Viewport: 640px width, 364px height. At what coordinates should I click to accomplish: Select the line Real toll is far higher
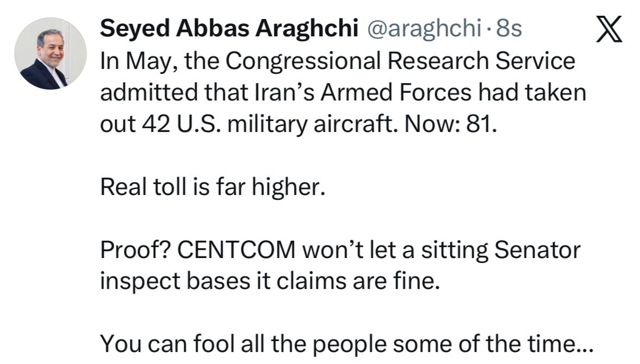click(212, 187)
